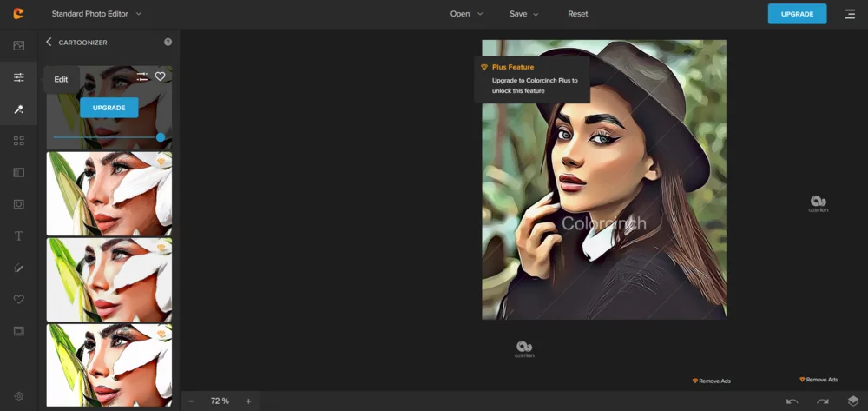Click the Upgrade button on effect thumbnail
868x411 pixels.
tap(109, 108)
